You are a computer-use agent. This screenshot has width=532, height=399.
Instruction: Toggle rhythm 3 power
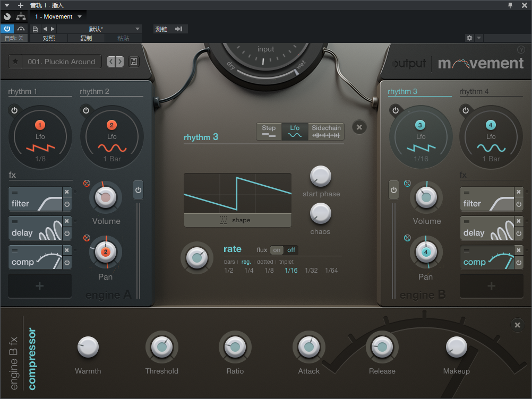click(x=396, y=110)
